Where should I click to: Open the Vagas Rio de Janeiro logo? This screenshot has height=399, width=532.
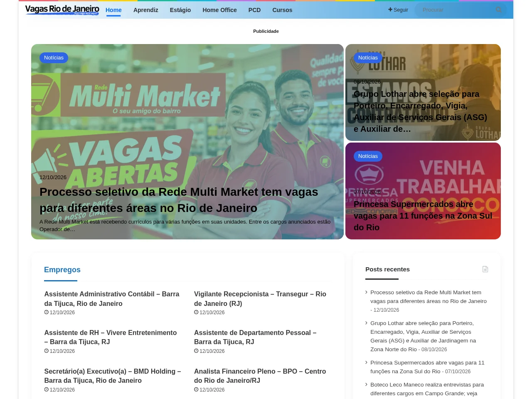[x=62, y=10]
